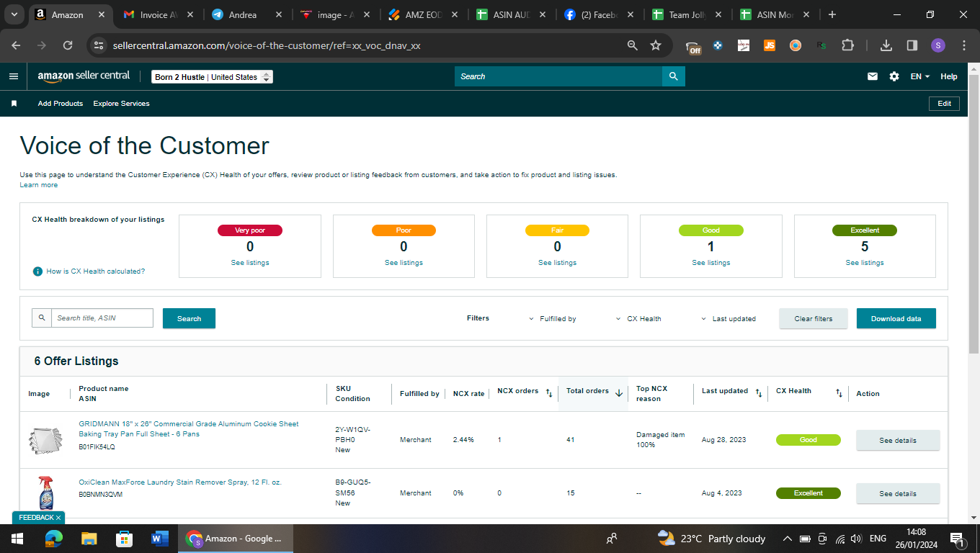The image size is (980, 553).
Task: Click the Clear filters button
Action: pyautogui.click(x=813, y=318)
